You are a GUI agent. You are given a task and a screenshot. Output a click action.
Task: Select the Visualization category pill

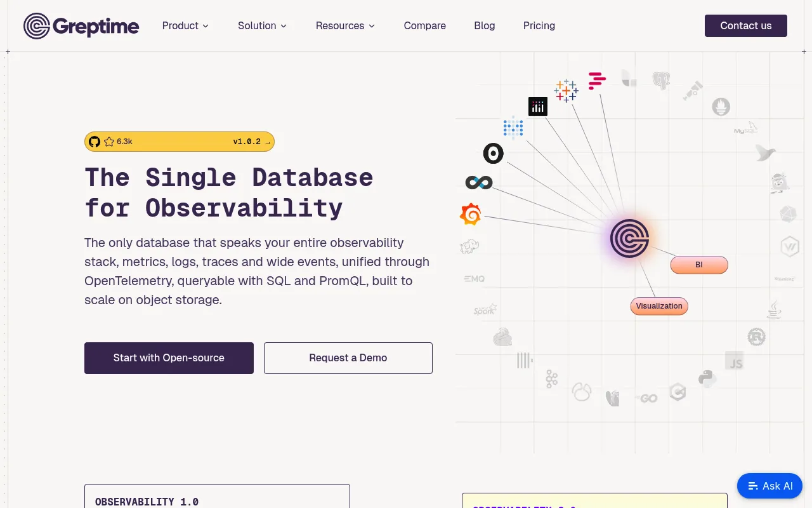[659, 306]
